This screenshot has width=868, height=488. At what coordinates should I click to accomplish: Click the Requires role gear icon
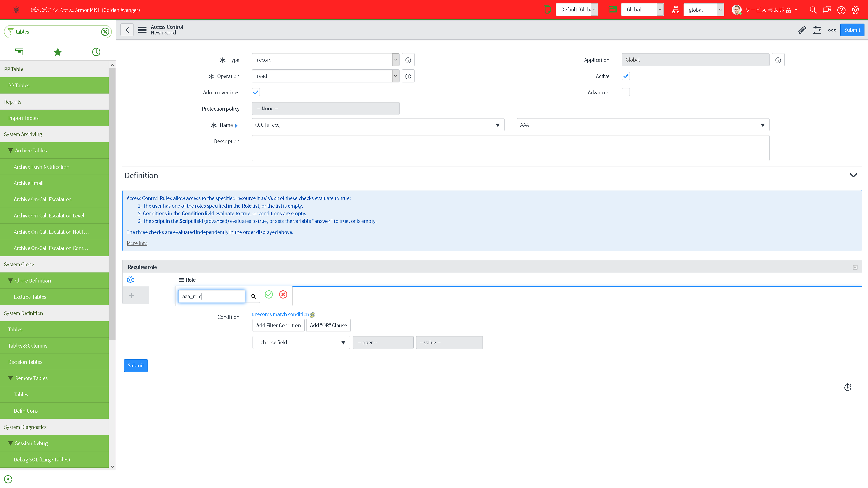click(130, 280)
